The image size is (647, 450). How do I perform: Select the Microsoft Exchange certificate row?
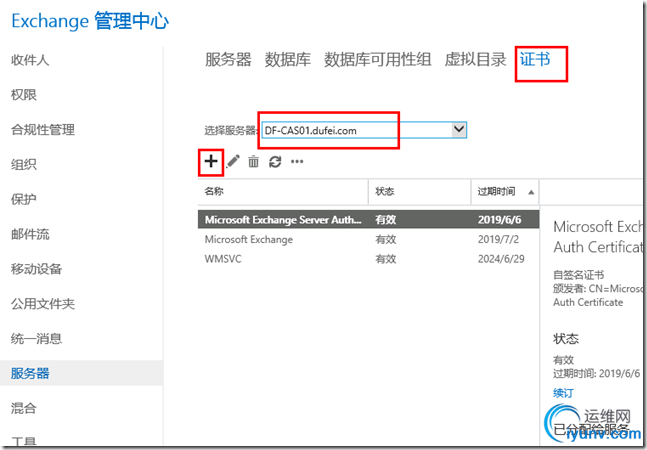tap(368, 239)
